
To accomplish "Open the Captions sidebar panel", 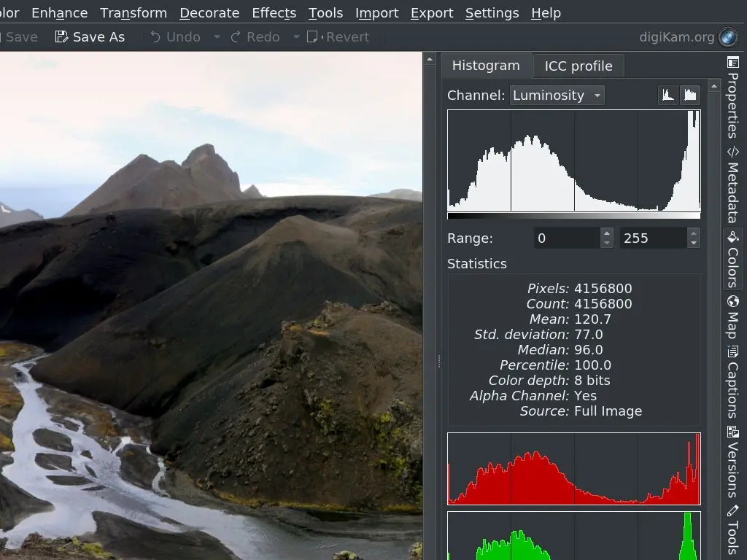I will click(732, 386).
